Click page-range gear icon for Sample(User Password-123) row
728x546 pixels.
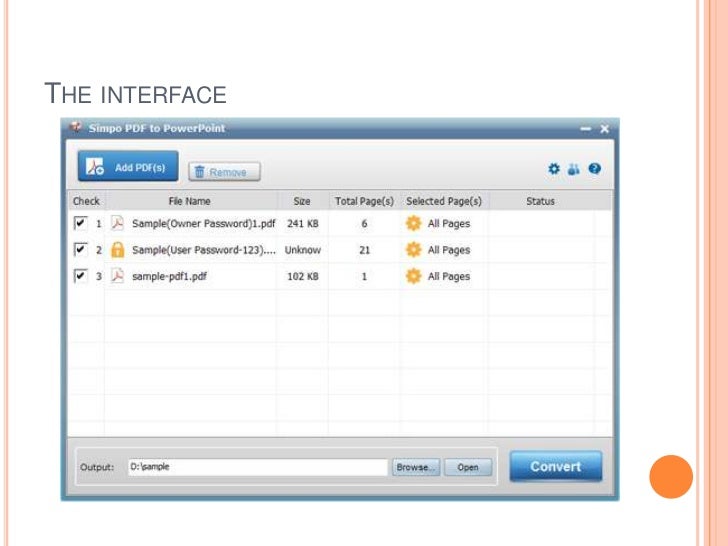point(413,250)
